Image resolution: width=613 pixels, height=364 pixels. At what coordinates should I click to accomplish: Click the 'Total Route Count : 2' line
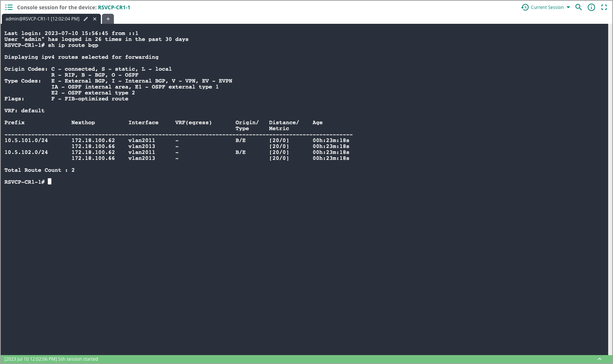click(39, 170)
